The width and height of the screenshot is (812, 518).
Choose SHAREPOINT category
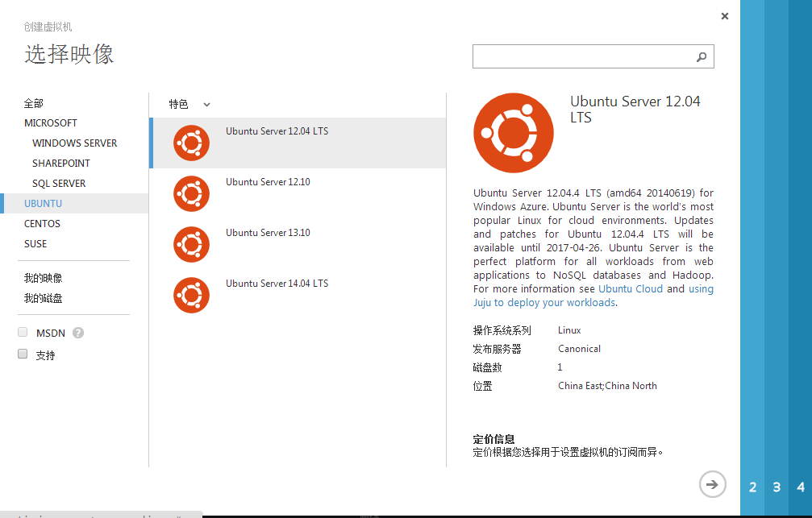tap(61, 164)
